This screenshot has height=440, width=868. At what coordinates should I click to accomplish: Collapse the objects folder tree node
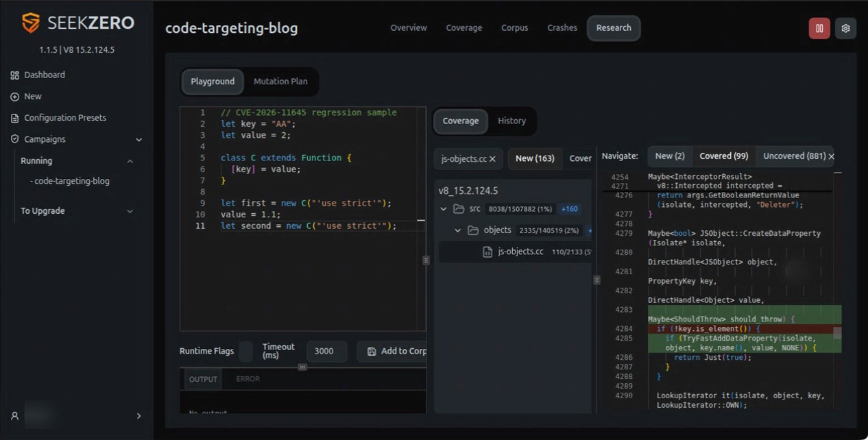458,230
